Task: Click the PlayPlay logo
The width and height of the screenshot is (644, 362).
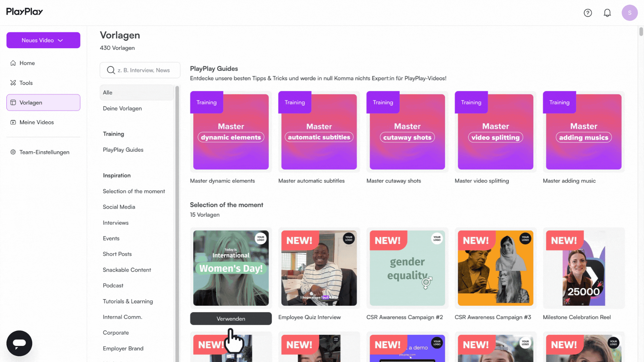Action: tap(24, 12)
